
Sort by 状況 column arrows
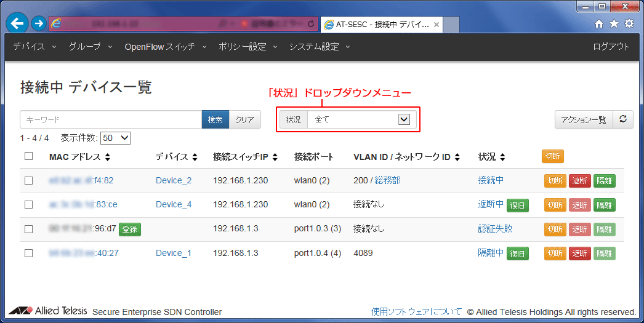(502, 157)
